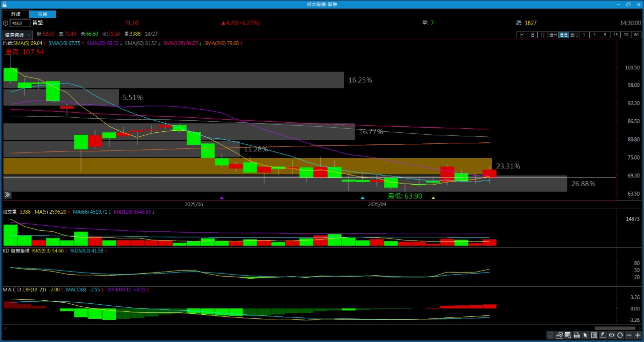Switch to the 詳細 tab

(x=16, y=14)
